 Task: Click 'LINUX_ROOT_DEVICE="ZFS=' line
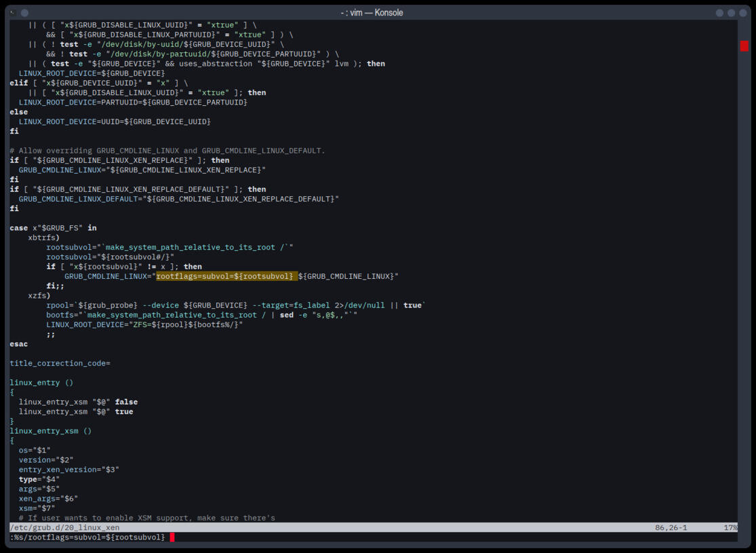click(x=144, y=325)
